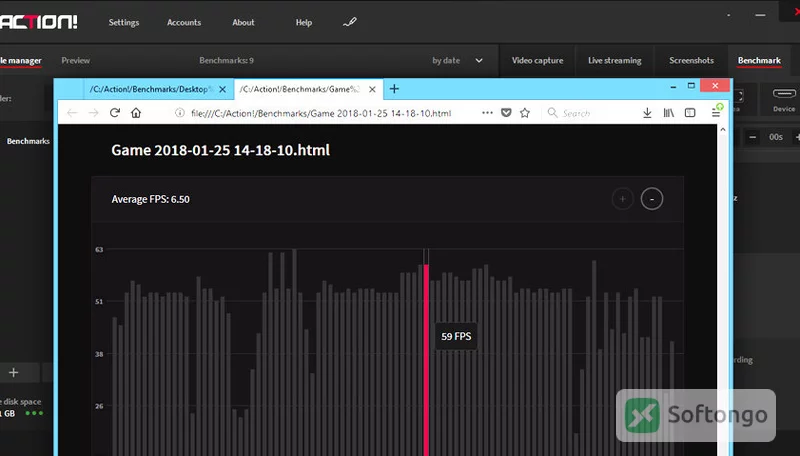Viewport: 800px width, 456px height.
Task: Click the browser back arrow
Action: (x=72, y=113)
